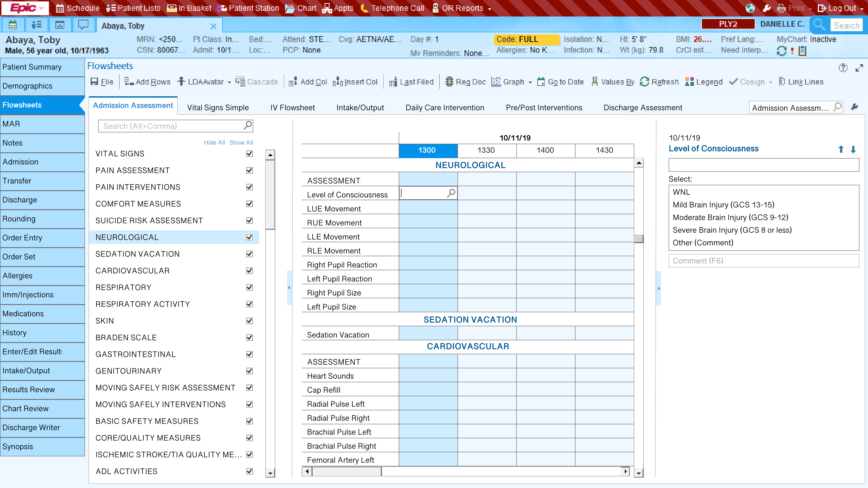Open the chart graph workspace icon
Image resolution: width=868 pixels, height=488 pixels.
point(60,25)
